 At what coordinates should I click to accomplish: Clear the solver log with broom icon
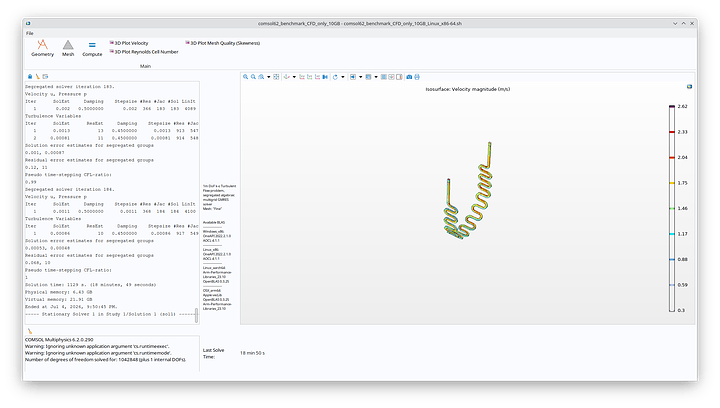pyautogui.click(x=38, y=77)
